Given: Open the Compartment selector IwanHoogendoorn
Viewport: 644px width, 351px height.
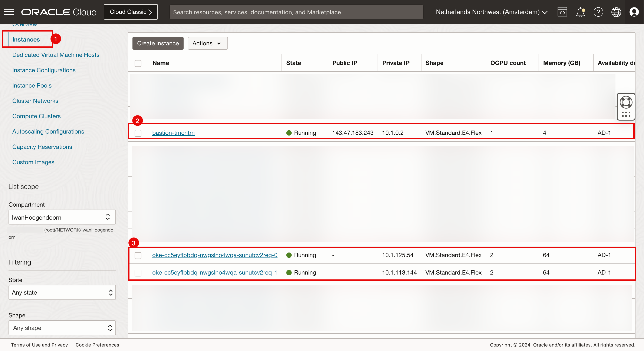Looking at the screenshot, I should click(62, 217).
